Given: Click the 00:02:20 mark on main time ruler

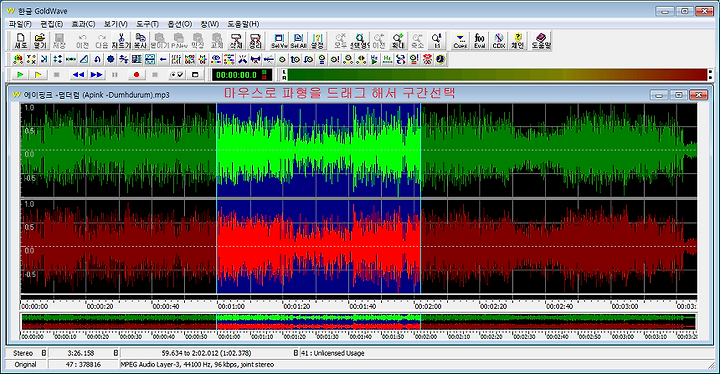Looking at the screenshot, I should [x=493, y=306].
